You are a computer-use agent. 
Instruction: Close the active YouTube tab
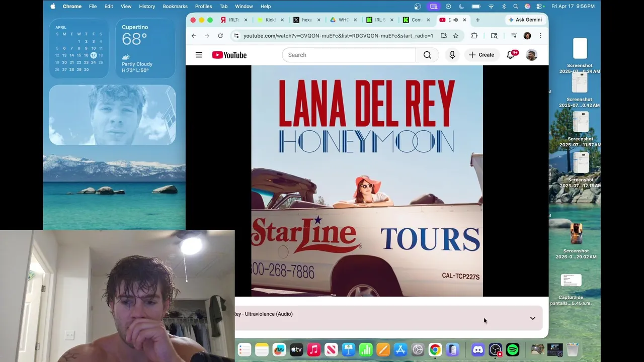pyautogui.click(x=464, y=20)
